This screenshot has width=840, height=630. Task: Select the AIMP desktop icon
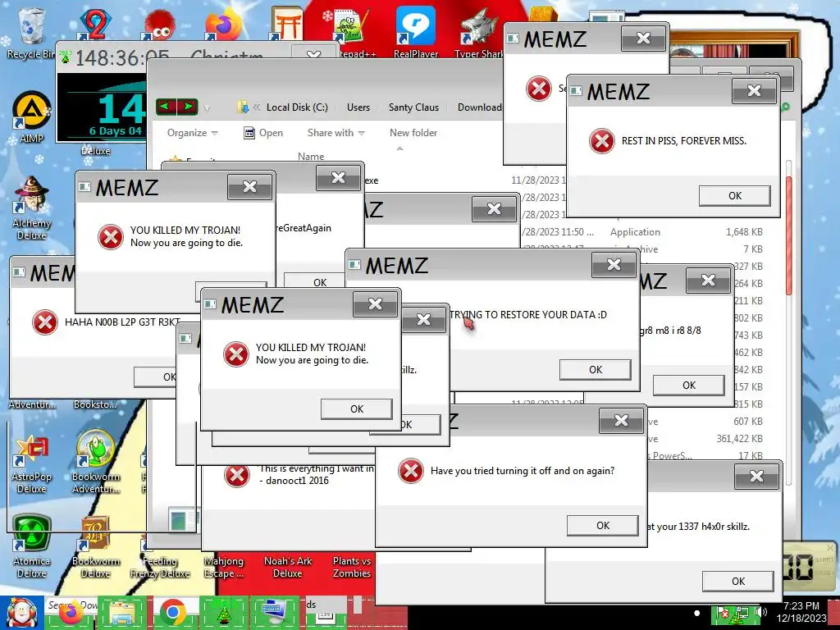click(x=32, y=118)
